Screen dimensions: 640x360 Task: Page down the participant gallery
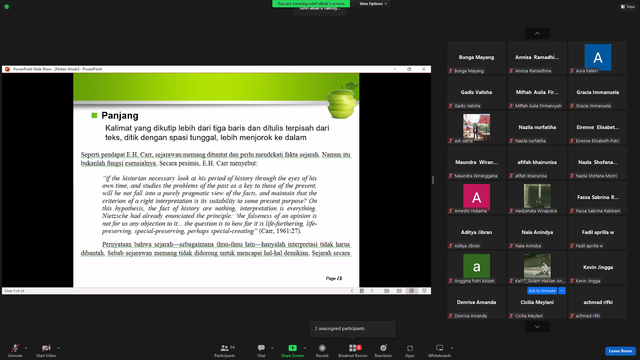(x=537, y=327)
